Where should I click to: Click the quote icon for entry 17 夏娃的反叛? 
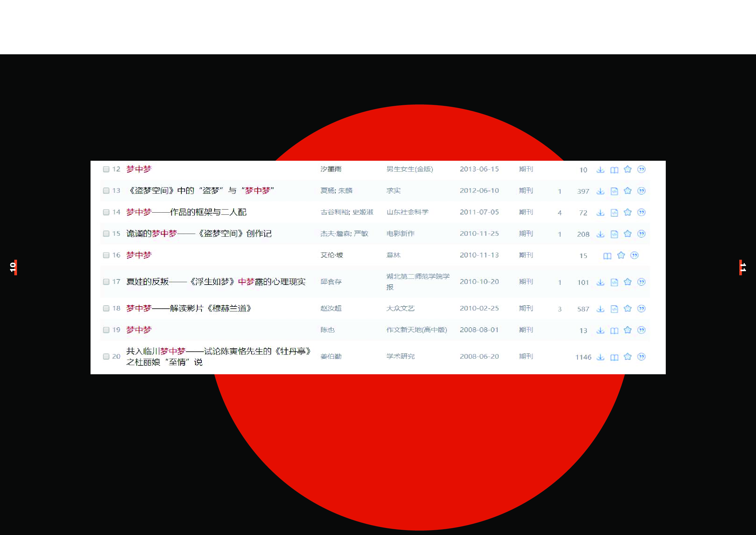point(641,282)
